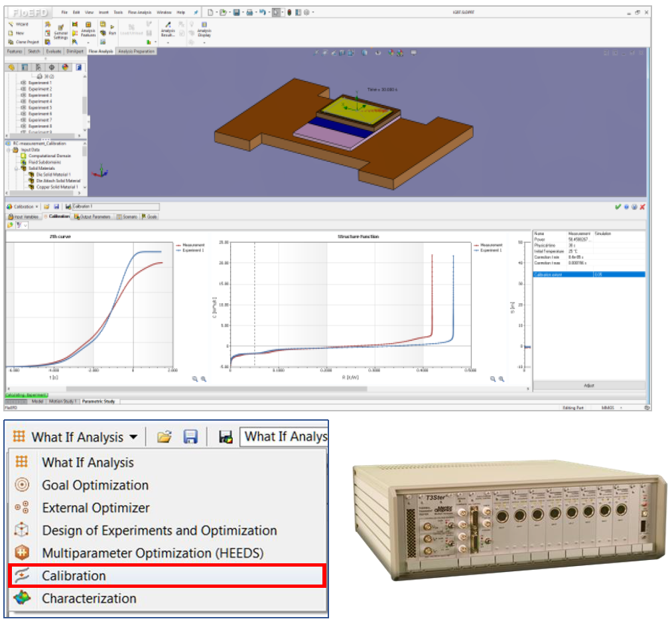Choose Calibration from the dropdown list
Image resolution: width=672 pixels, height=625 pixels.
(x=167, y=575)
